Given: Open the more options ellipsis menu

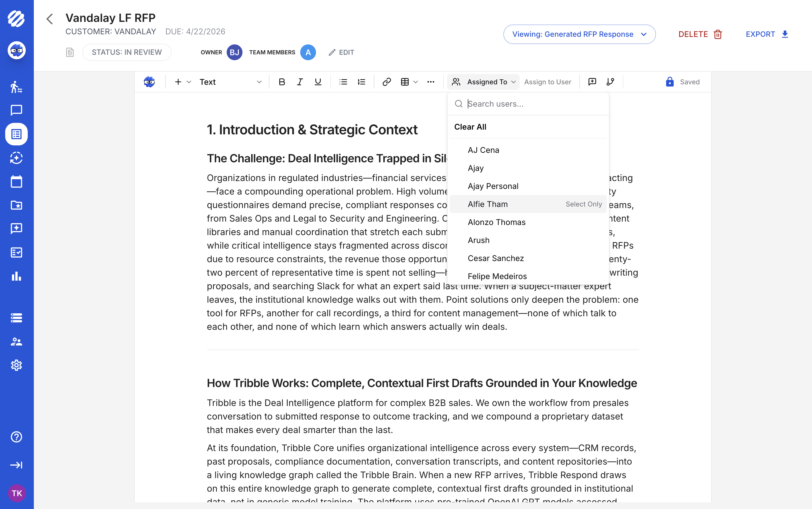Looking at the screenshot, I should 431,82.
